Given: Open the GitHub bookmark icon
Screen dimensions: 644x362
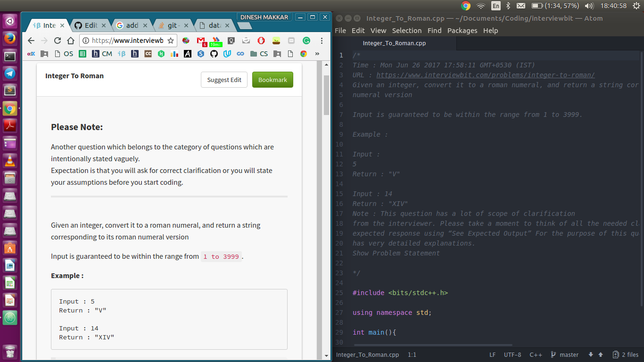Looking at the screenshot, I should [x=214, y=54].
